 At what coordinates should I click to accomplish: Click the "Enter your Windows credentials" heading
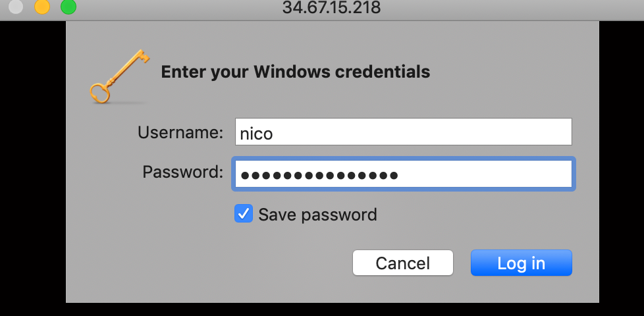tap(296, 71)
